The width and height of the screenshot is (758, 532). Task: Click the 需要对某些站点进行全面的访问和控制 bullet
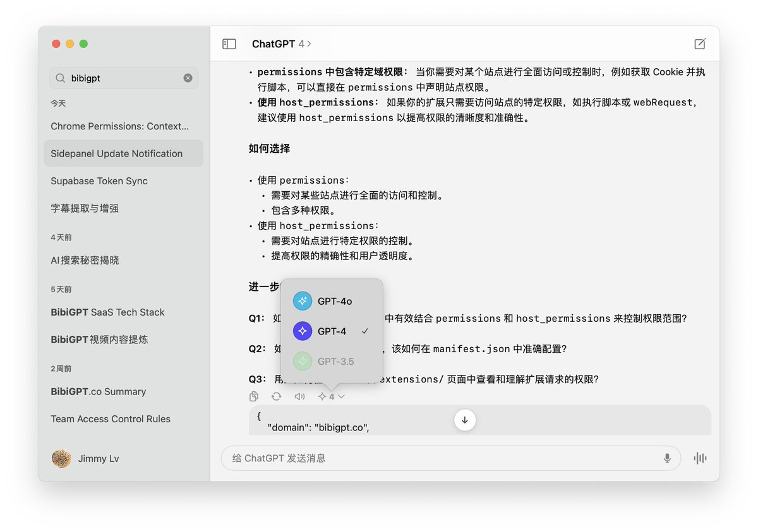pos(357,196)
